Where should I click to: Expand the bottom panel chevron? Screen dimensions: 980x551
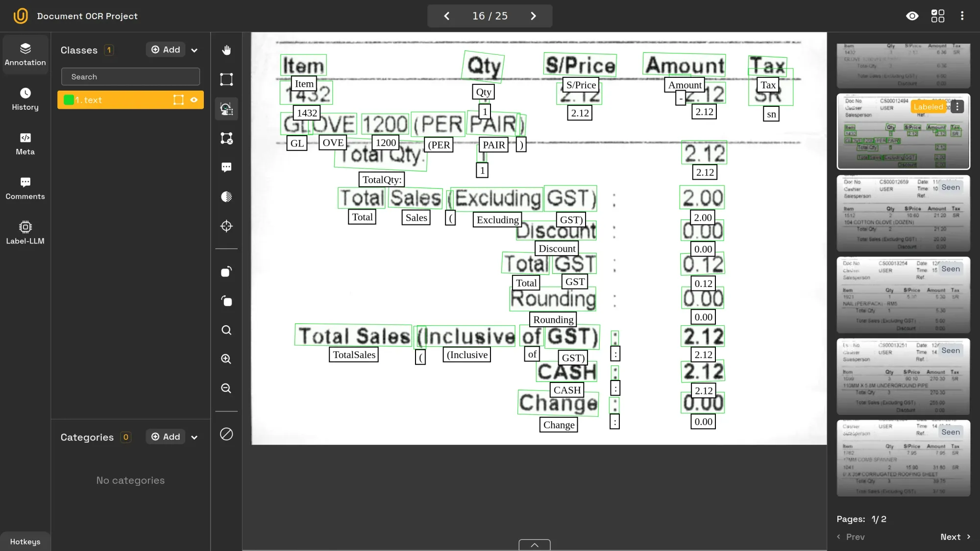[x=534, y=545]
